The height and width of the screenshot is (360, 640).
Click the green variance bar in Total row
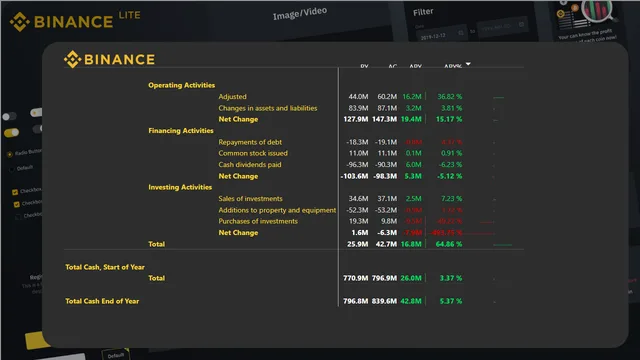tap(502, 245)
